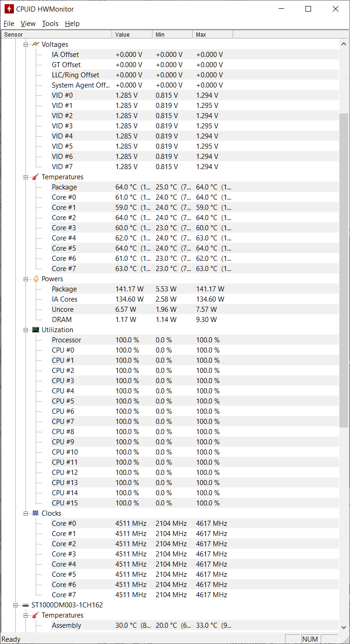This screenshot has width=350, height=644.
Task: Click the hard drive Temperatures thermometer icon
Action: click(x=36, y=615)
